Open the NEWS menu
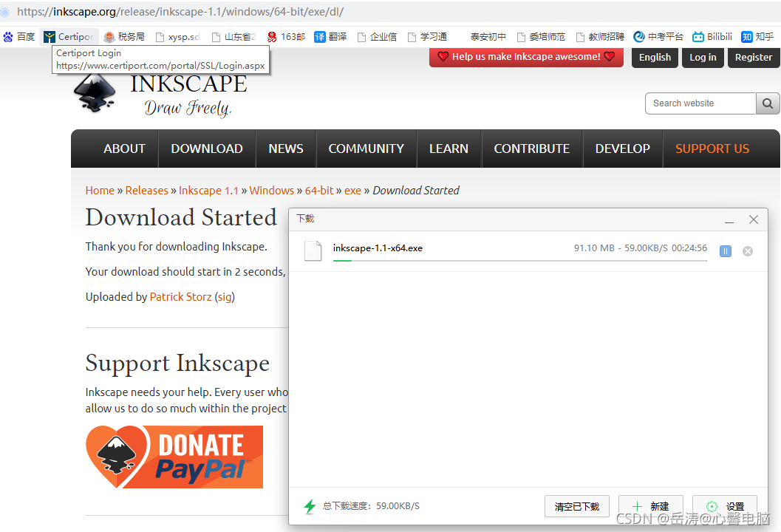This screenshot has width=781, height=532. [x=286, y=149]
